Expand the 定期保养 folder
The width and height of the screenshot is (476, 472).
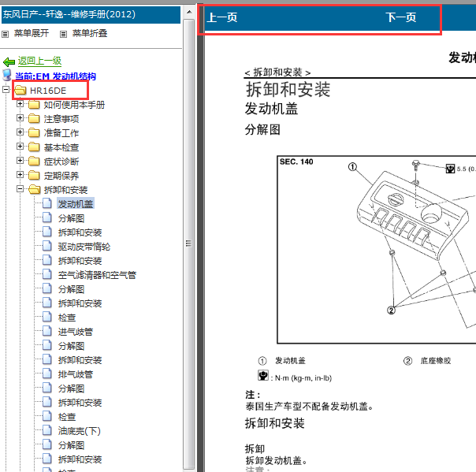20,175
